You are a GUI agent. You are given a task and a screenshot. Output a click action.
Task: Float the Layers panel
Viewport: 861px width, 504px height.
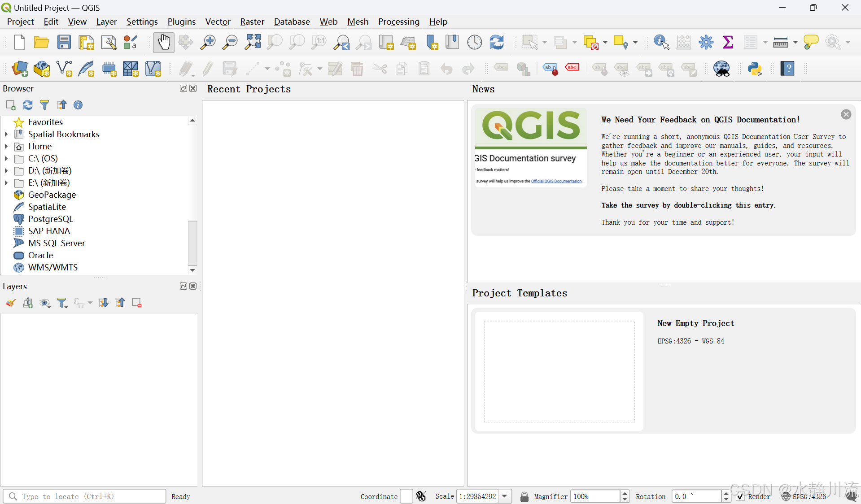coord(184,286)
